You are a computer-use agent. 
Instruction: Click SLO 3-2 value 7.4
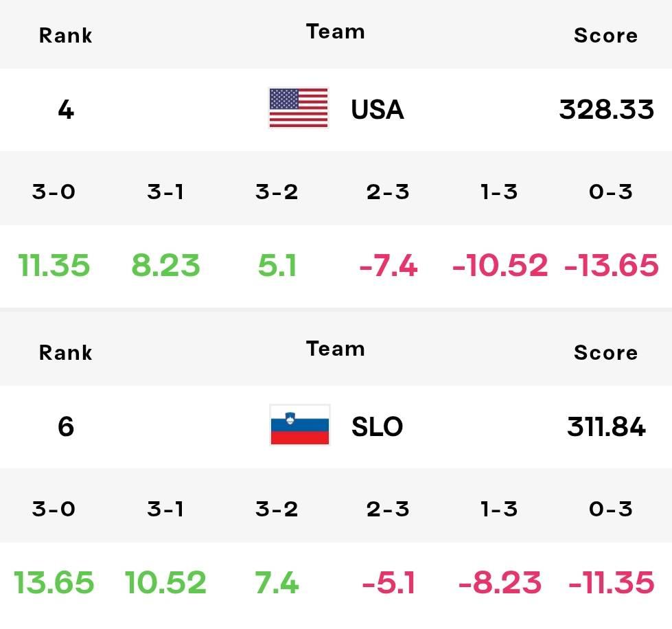[277, 583]
